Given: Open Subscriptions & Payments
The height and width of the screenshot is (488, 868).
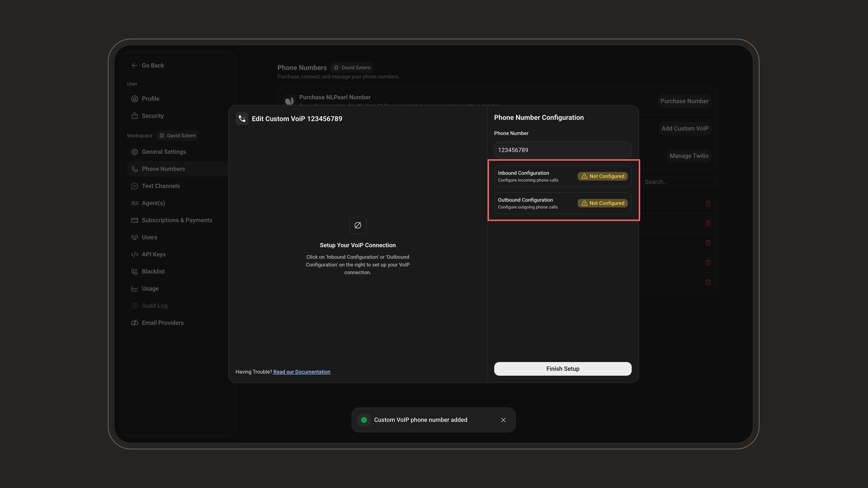Looking at the screenshot, I should click(177, 220).
